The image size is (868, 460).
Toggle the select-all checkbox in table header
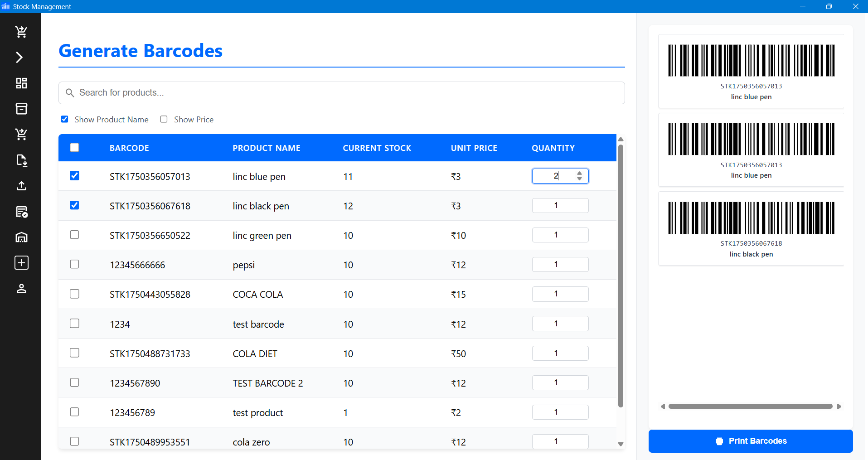tap(75, 148)
